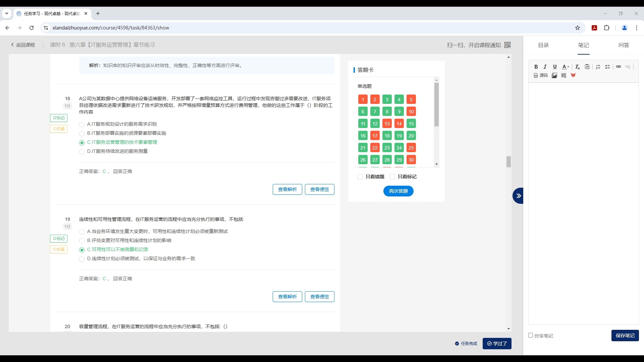Screen dimensions: 644x362
Task: Enable the 只看标记 checkbox
Action: coord(392,177)
